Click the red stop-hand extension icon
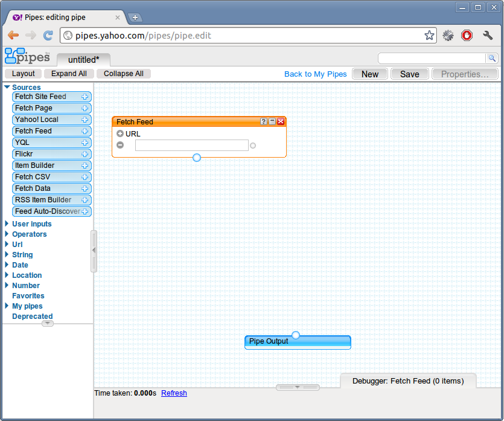The height and width of the screenshot is (421, 504). coord(467,36)
